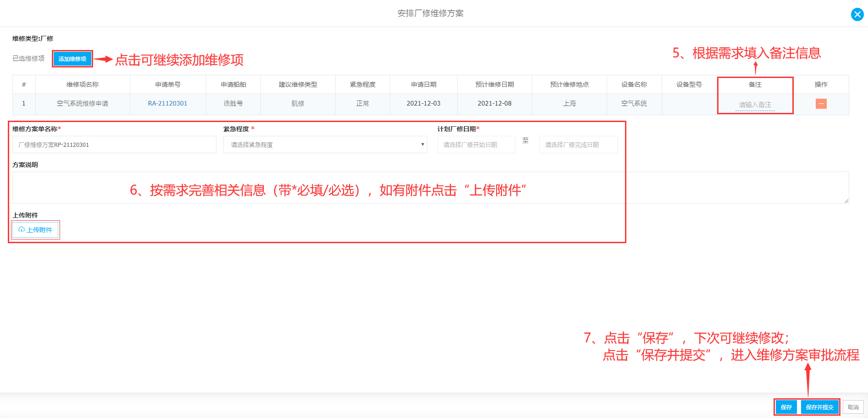The image size is (868, 418).
Task: Select the 预计维修地点 column header
Action: pyautogui.click(x=569, y=84)
